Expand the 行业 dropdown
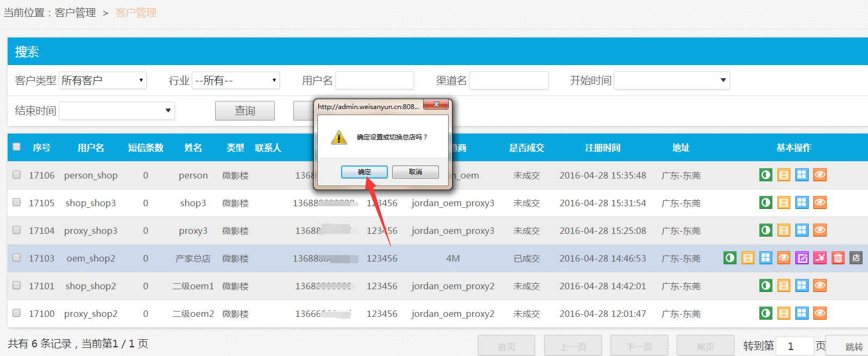 tap(236, 80)
